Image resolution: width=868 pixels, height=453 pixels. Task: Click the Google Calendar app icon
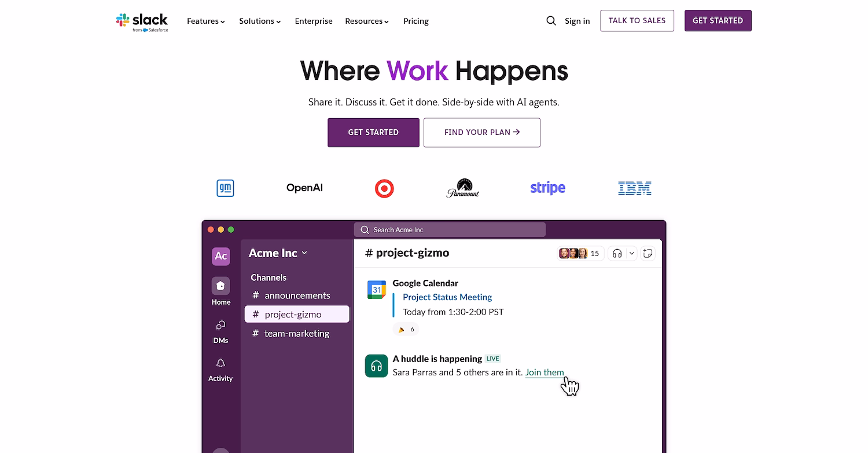[x=377, y=289]
